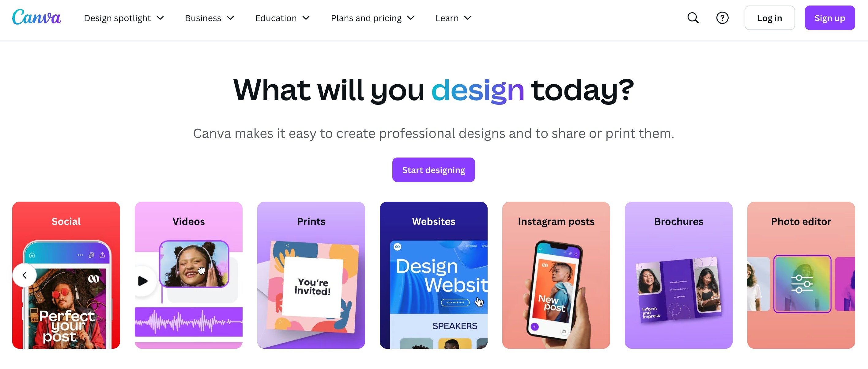The height and width of the screenshot is (369, 868).
Task: Select the Social design category icon
Action: pyautogui.click(x=66, y=275)
